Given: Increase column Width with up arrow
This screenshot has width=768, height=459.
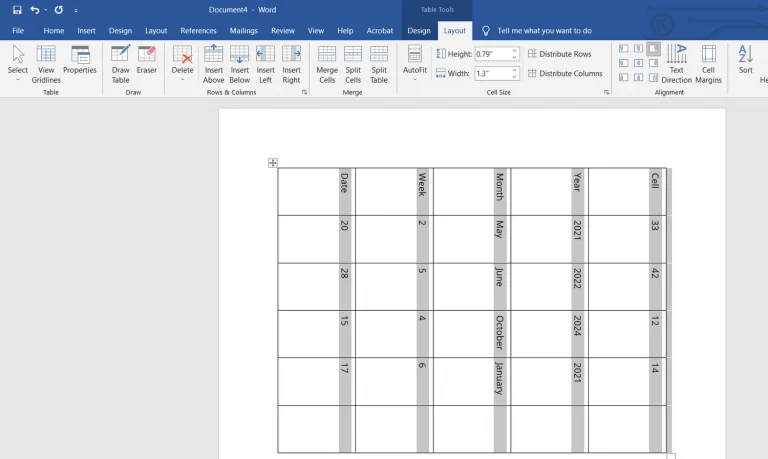Looking at the screenshot, I should (514, 70).
